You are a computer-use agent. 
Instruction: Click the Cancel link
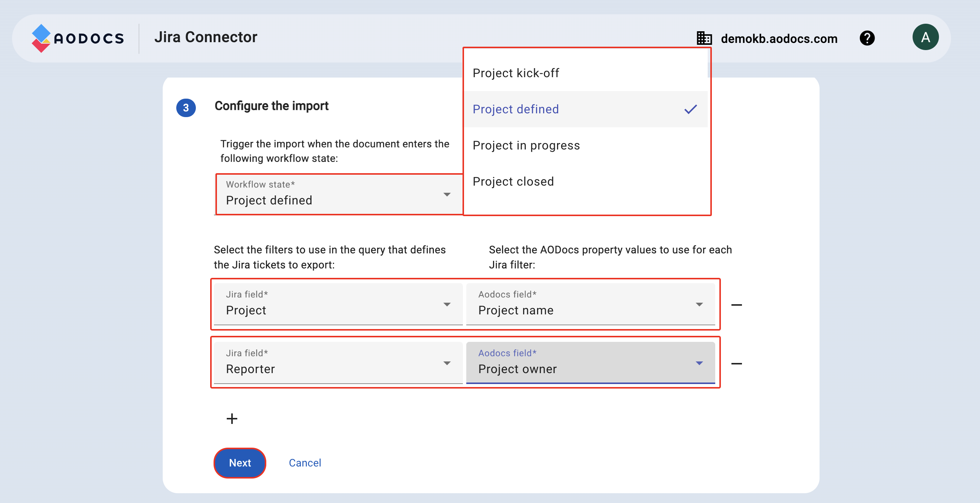pos(305,463)
